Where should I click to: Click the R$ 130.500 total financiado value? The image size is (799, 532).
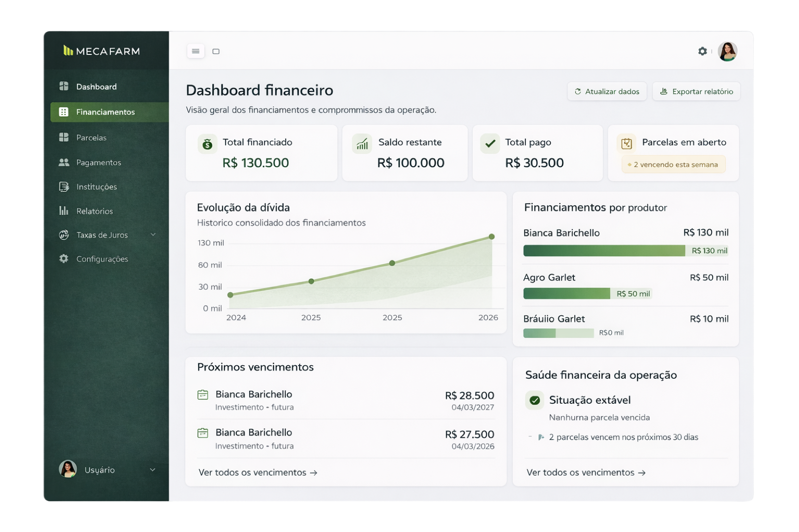coord(256,163)
